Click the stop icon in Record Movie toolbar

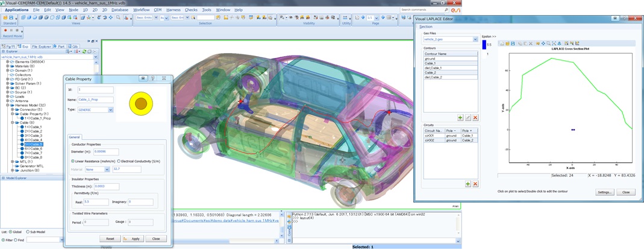click(16, 30)
